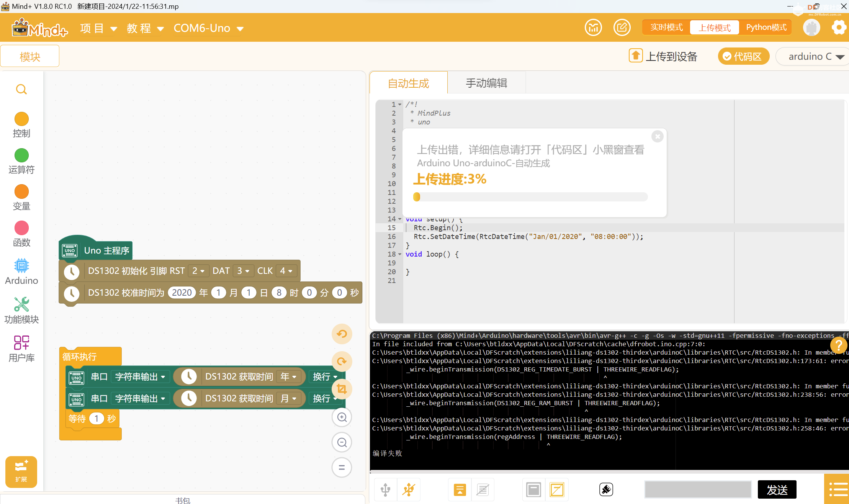Reset workspace zoom with equals icon

342,468
